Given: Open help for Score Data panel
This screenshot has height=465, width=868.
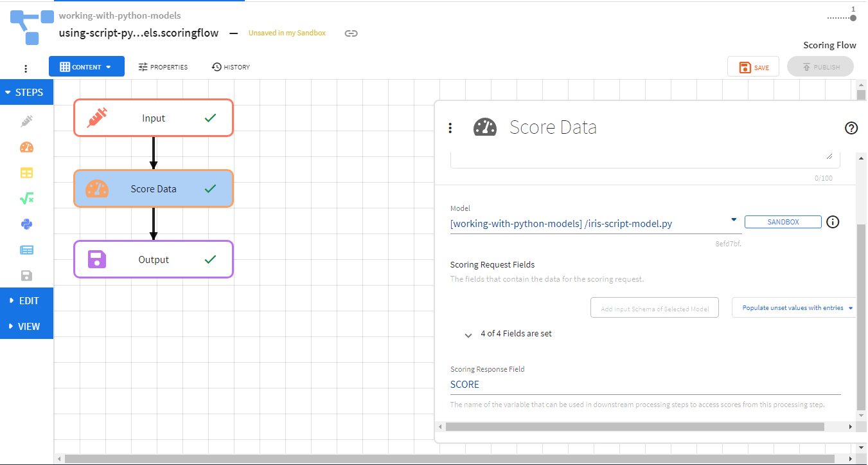Looking at the screenshot, I should pyautogui.click(x=851, y=128).
